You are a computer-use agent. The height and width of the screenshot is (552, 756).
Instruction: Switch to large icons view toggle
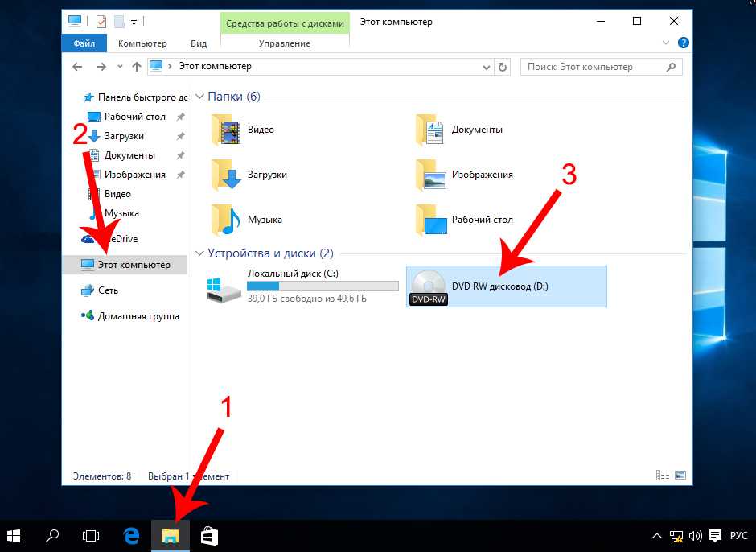680,476
